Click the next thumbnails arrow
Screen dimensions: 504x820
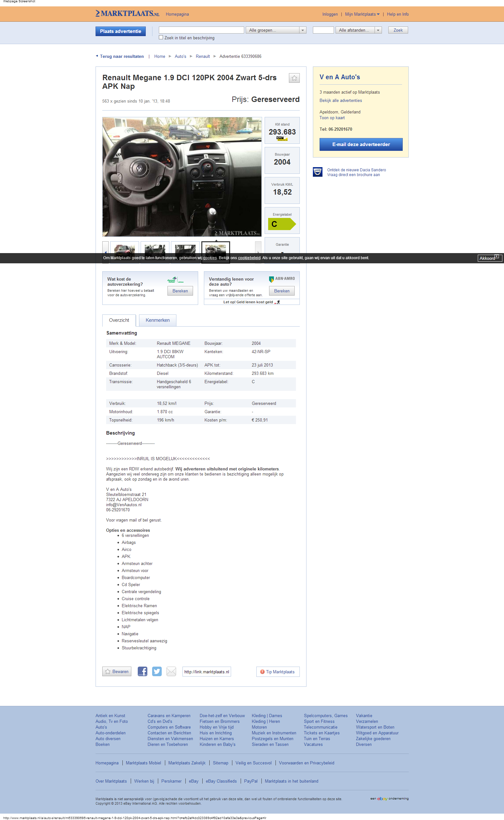(258, 252)
